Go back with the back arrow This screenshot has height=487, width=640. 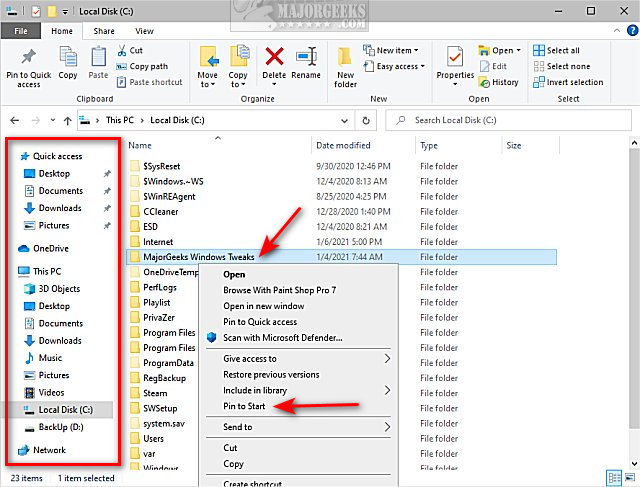point(15,120)
